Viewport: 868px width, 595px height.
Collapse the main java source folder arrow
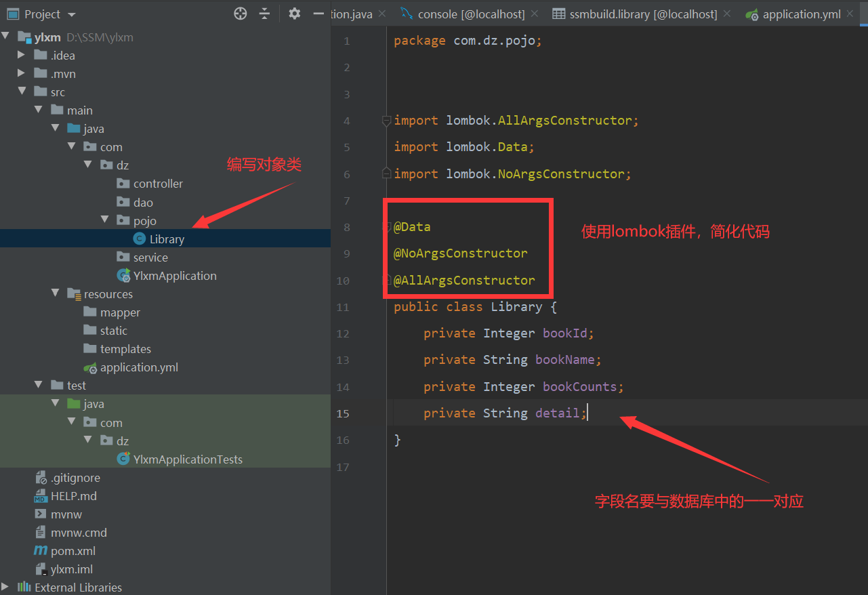55,128
